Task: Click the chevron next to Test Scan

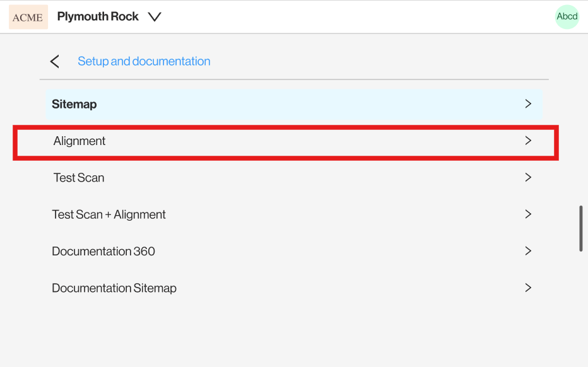Action: [528, 177]
